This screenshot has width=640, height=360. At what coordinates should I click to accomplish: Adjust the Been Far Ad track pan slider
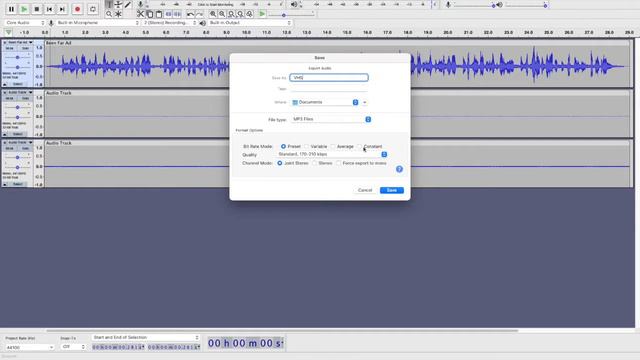(x=17, y=67)
